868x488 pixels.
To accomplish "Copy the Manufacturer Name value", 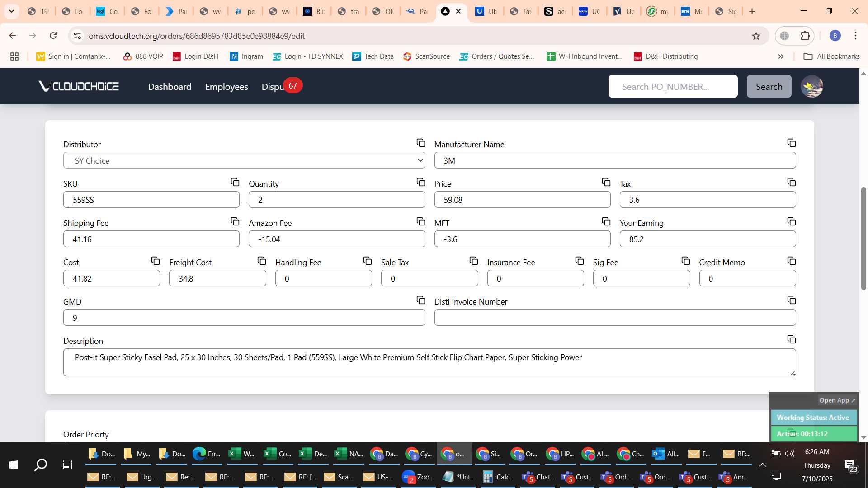I will click(x=791, y=143).
